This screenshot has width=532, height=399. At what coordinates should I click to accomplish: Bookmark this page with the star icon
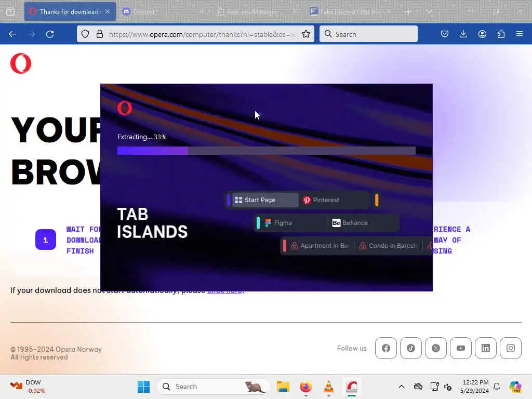pyautogui.click(x=305, y=34)
